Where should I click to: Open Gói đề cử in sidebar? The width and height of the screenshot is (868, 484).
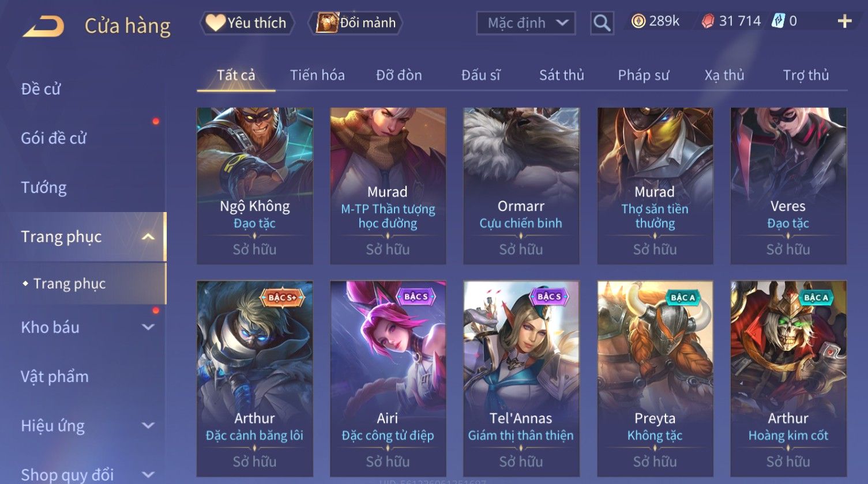pyautogui.click(x=54, y=138)
